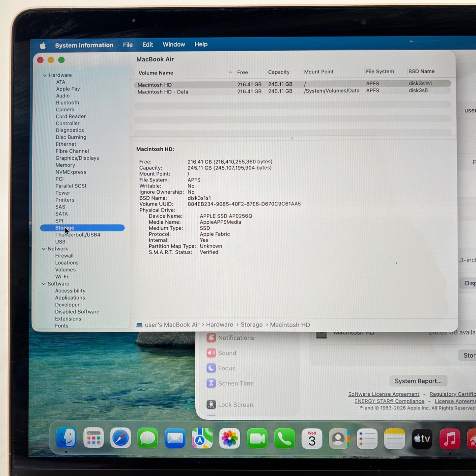Screen dimensions: 476x476
Task: Open the Software License Agreement link
Action: (x=384, y=394)
